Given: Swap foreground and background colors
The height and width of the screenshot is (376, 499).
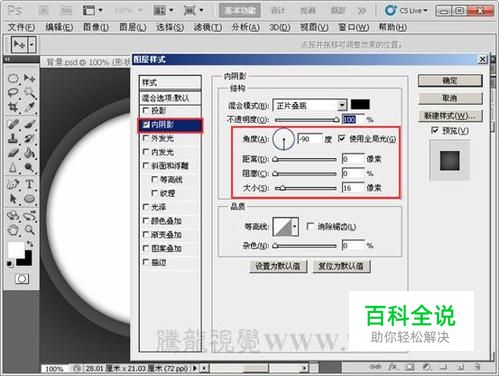Looking at the screenshot, I should click(x=30, y=244).
